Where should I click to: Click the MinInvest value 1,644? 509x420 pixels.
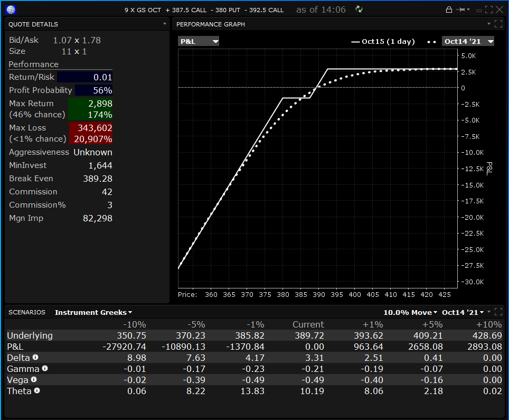(100, 166)
